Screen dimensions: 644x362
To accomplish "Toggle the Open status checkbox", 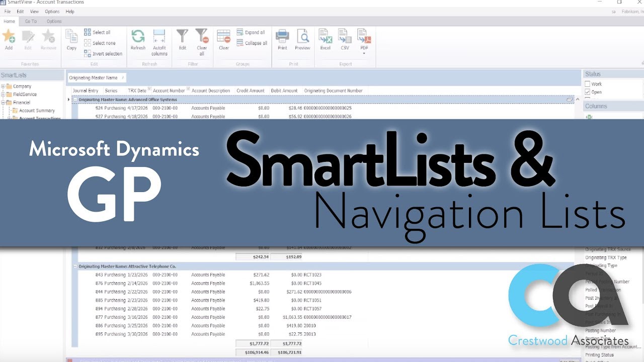I will pos(587,92).
